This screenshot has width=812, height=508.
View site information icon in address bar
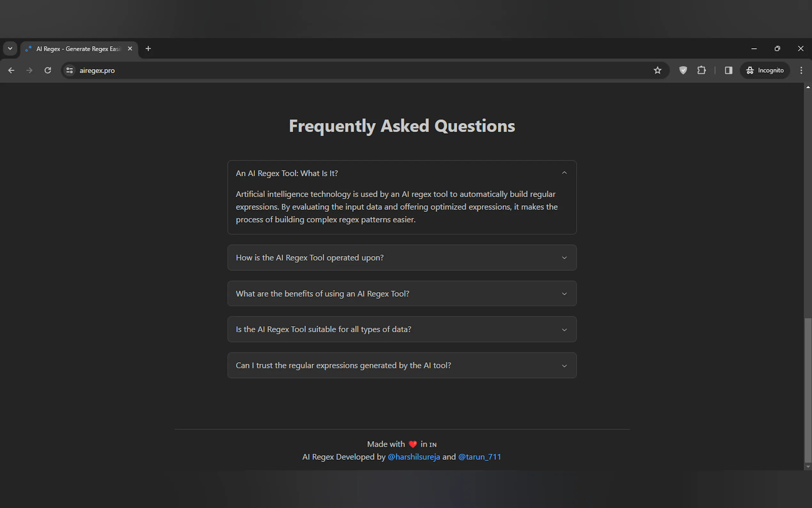(69, 70)
